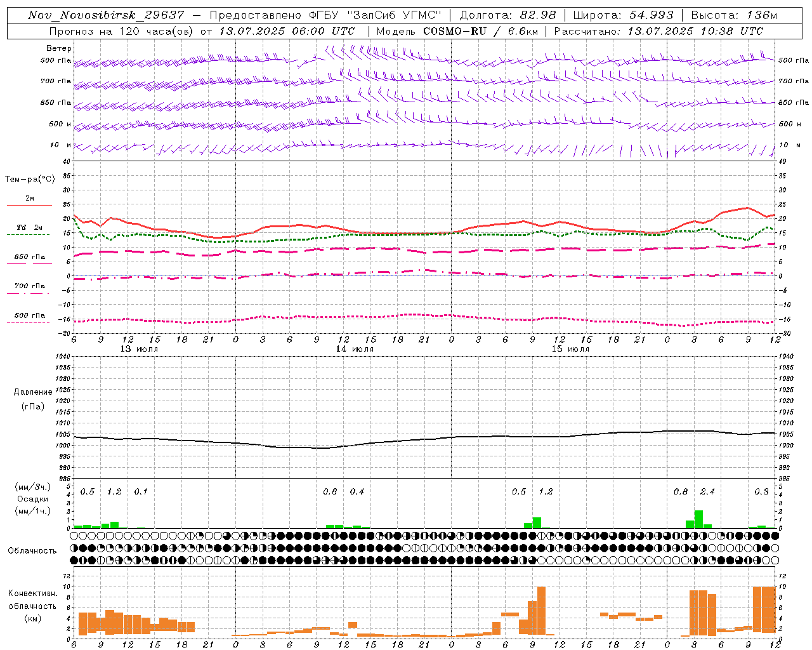Click the Давление pressure panel label
The image size is (812, 650).
tap(33, 392)
